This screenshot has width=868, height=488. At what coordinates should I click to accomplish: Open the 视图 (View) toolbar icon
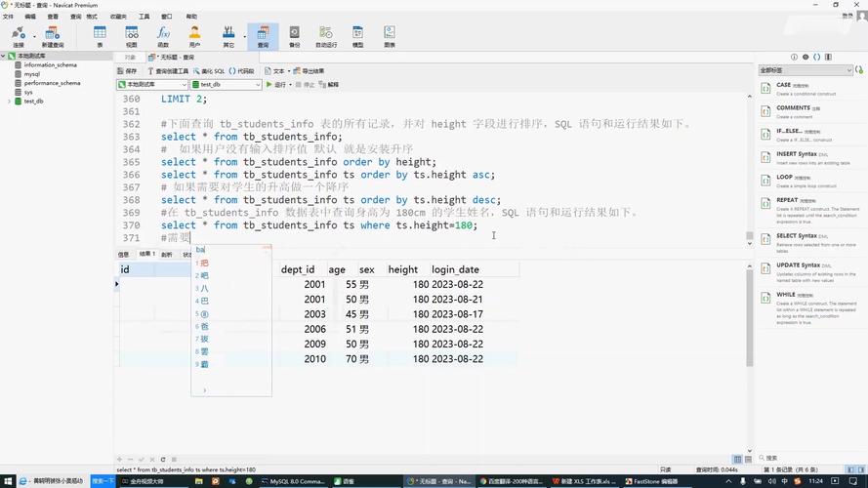[132, 36]
